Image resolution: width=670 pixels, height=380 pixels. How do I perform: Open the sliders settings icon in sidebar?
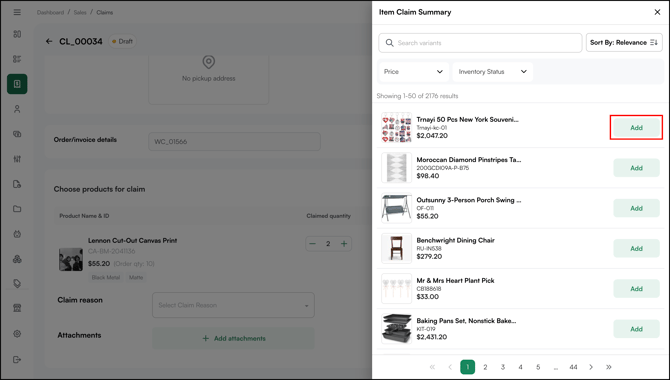click(17, 159)
